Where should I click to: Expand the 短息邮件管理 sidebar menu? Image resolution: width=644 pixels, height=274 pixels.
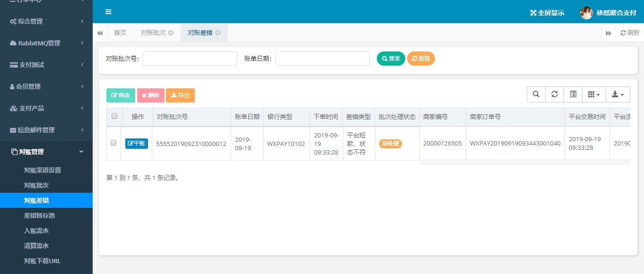46,130
